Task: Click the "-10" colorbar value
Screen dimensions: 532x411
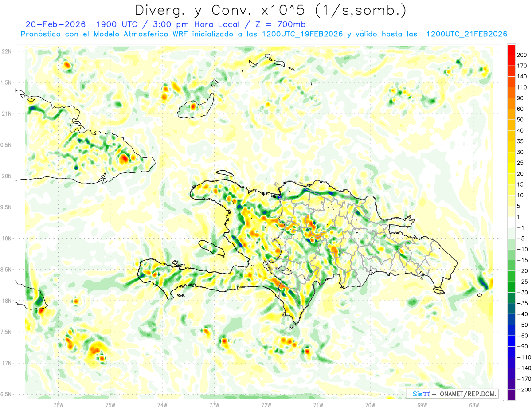Action: 524,249
